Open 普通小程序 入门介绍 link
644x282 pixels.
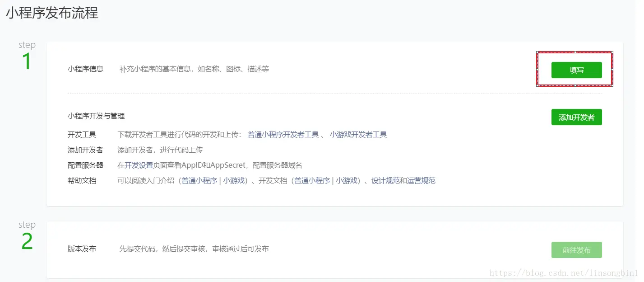pyautogui.click(x=199, y=180)
